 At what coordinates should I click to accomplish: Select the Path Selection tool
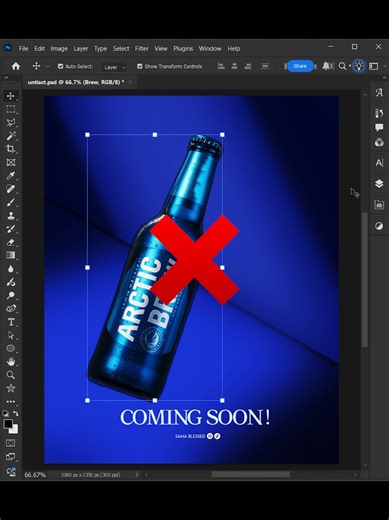point(11,335)
